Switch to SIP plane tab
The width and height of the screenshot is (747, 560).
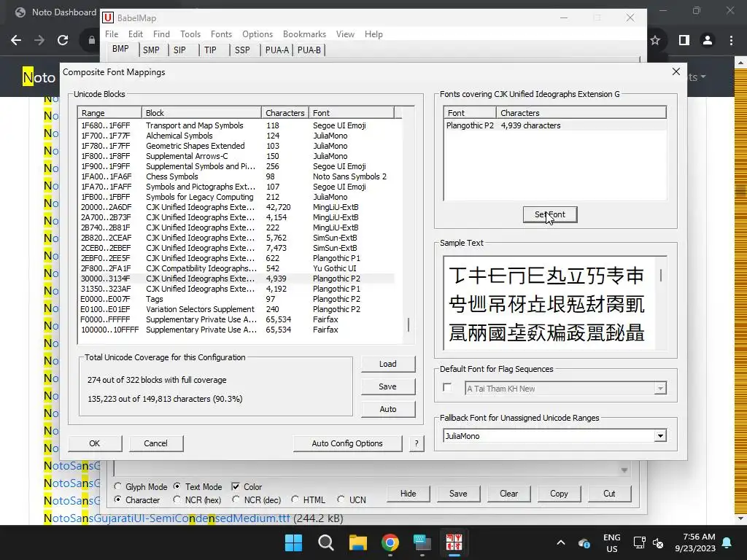pos(179,50)
